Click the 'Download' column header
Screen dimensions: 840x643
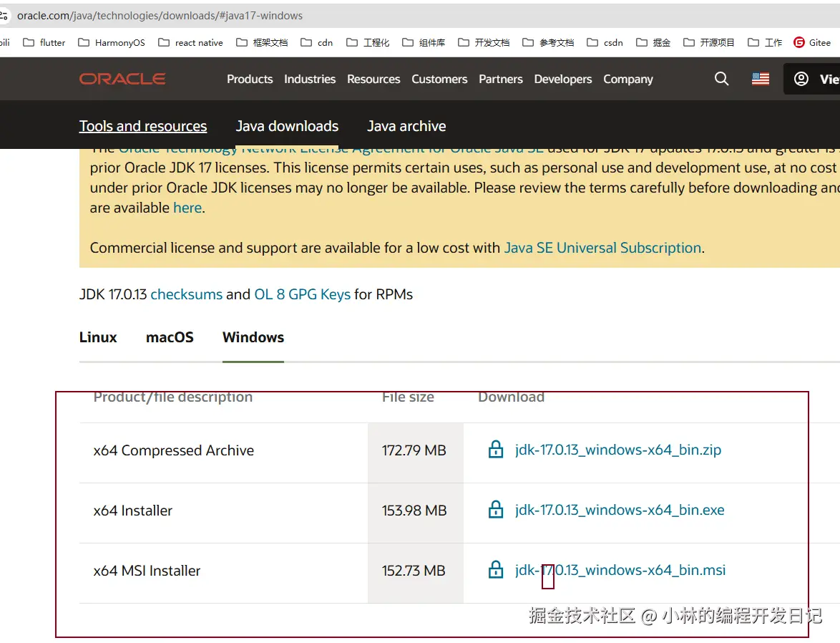[x=511, y=398]
